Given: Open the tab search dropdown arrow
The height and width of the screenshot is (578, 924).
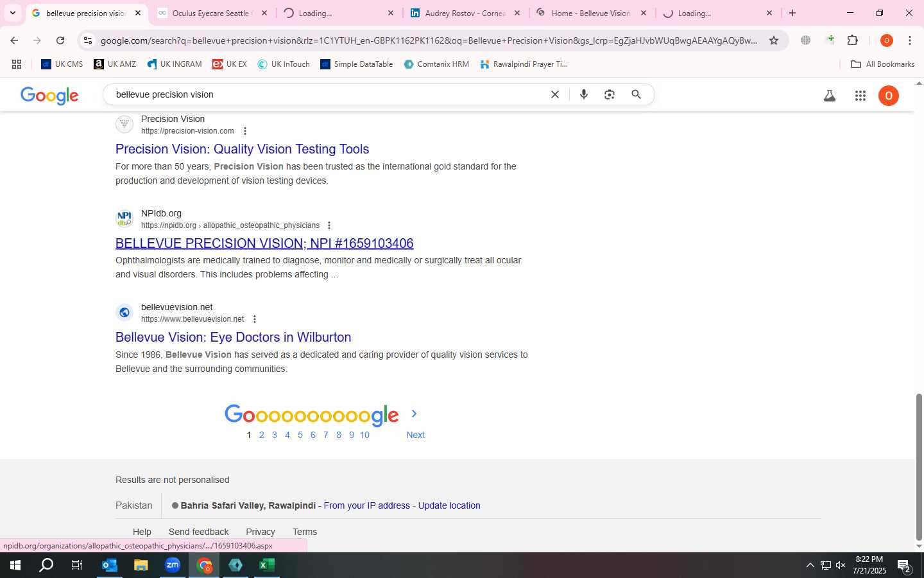Looking at the screenshot, I should tap(12, 13).
